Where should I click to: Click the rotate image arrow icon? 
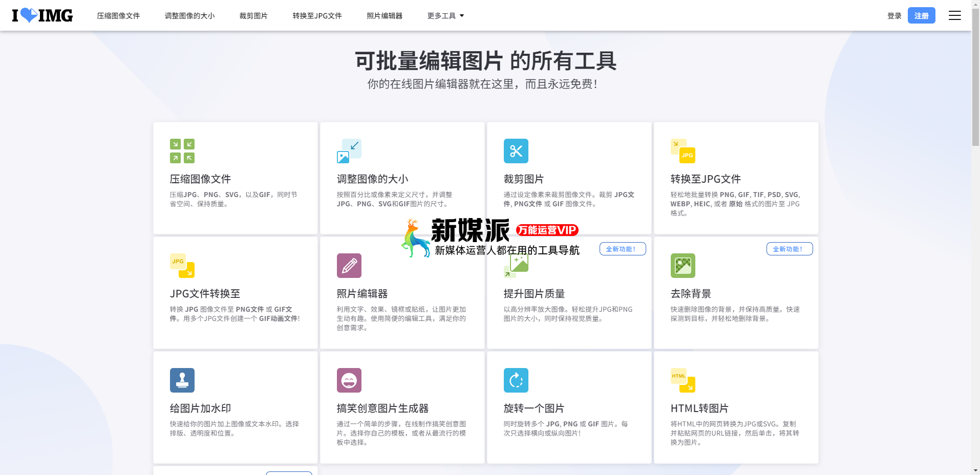coord(516,380)
